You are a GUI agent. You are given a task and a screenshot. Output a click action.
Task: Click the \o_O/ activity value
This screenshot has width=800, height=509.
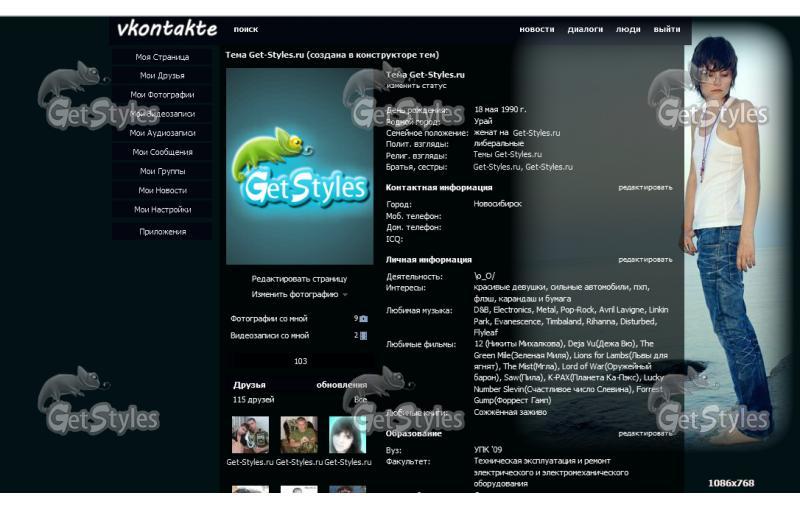(x=484, y=276)
